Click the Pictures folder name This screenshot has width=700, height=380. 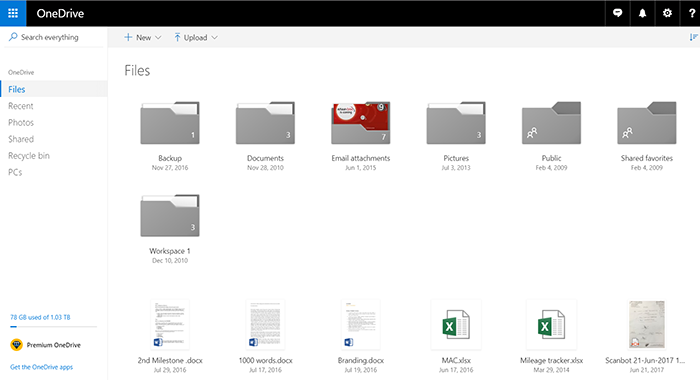point(456,158)
